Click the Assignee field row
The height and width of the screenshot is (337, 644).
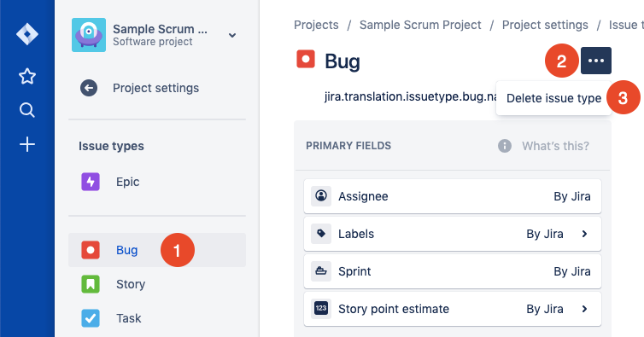[453, 196]
